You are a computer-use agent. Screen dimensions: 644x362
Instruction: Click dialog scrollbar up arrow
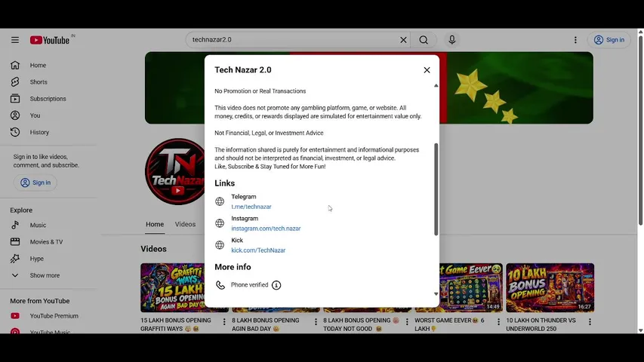pos(436,86)
